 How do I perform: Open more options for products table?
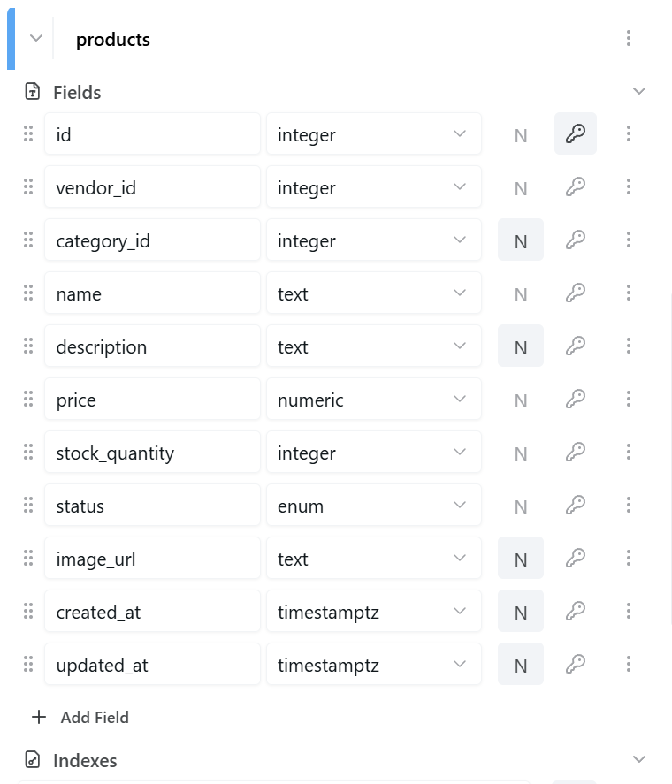click(629, 38)
